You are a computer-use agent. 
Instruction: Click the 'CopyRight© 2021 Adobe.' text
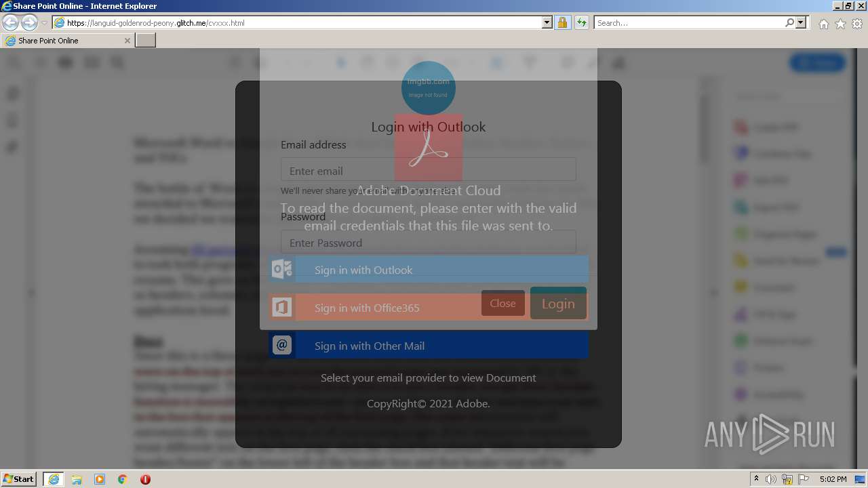pyautogui.click(x=429, y=403)
